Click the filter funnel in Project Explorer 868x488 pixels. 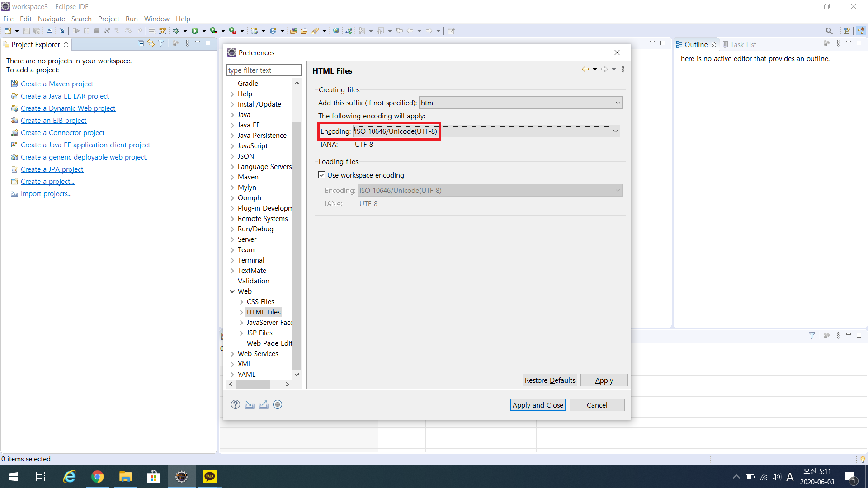(161, 43)
